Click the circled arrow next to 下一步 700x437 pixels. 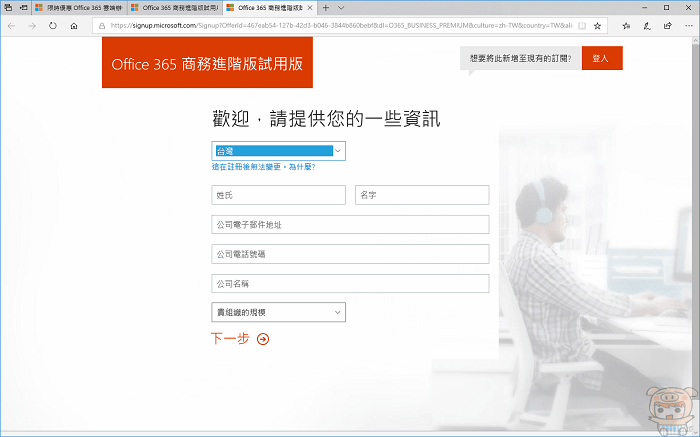[x=263, y=339]
